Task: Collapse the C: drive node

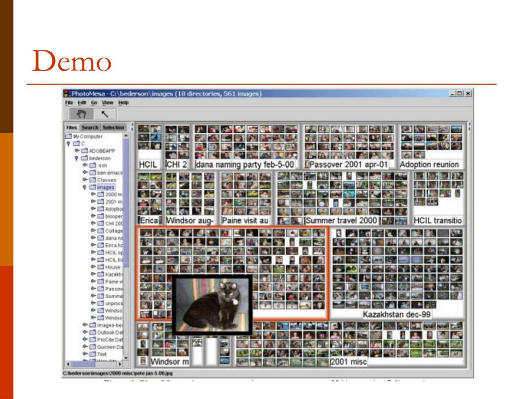Action: (x=69, y=144)
